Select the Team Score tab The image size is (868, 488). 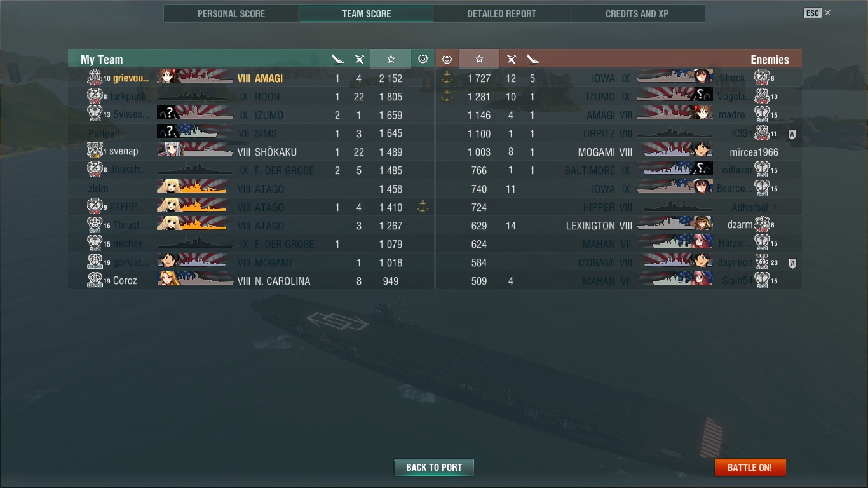(x=367, y=14)
